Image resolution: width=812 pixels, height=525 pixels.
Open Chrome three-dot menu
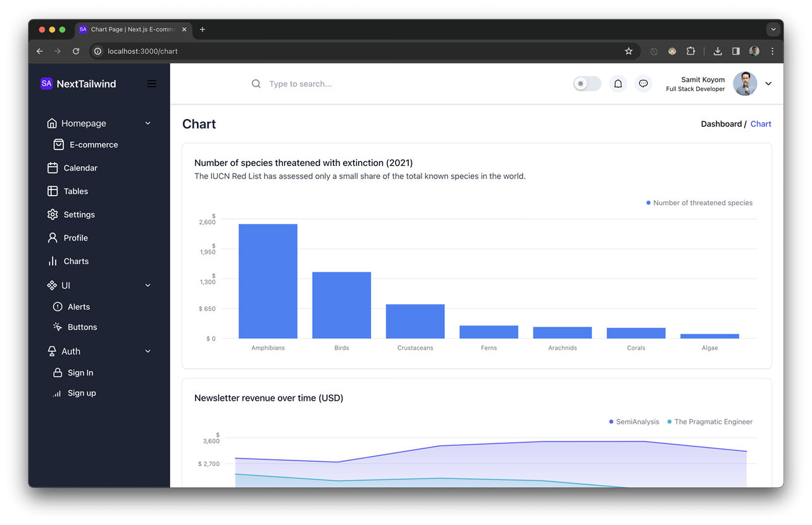click(x=772, y=51)
